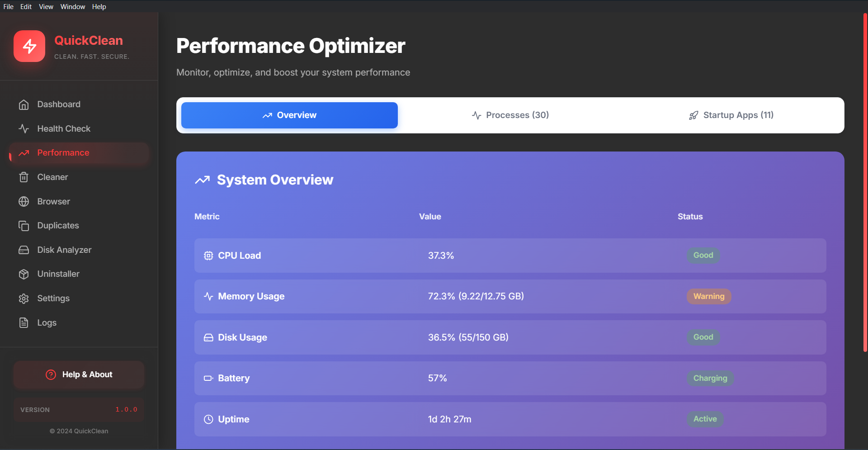Viewport: 868px width, 450px height.
Task: Click the Uptime clock icon
Action: coord(208,419)
